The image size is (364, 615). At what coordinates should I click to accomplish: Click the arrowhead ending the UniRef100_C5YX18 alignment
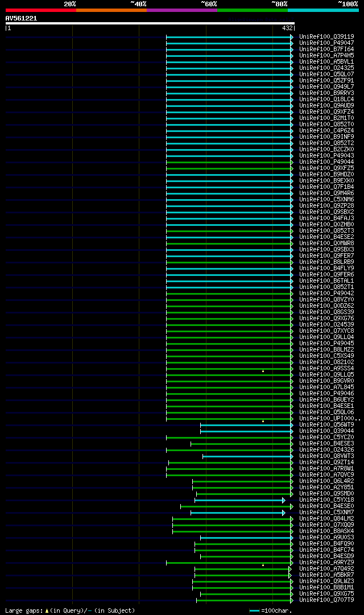point(284,501)
